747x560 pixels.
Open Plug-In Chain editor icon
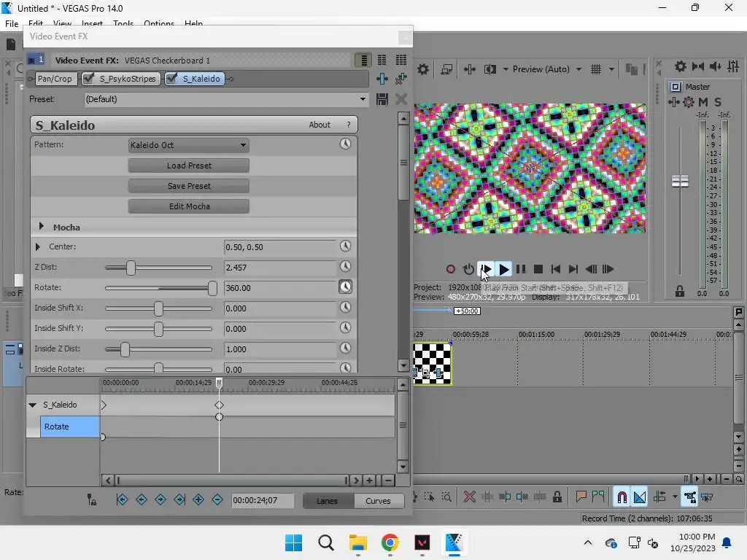pyautogui.click(x=382, y=79)
